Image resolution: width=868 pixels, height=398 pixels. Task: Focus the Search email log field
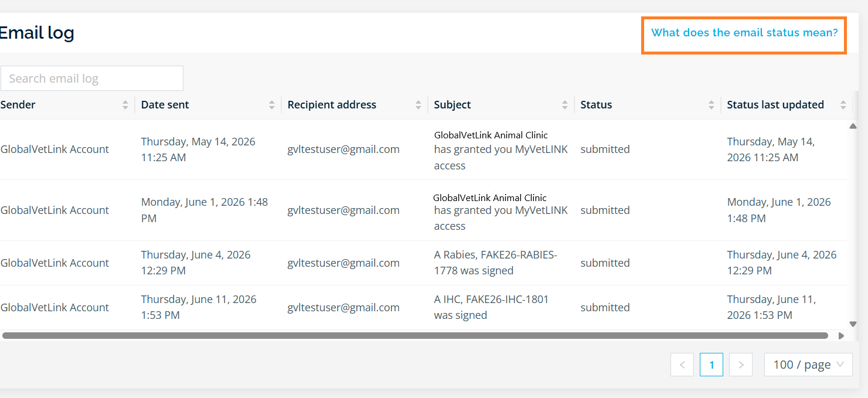pyautogui.click(x=92, y=79)
